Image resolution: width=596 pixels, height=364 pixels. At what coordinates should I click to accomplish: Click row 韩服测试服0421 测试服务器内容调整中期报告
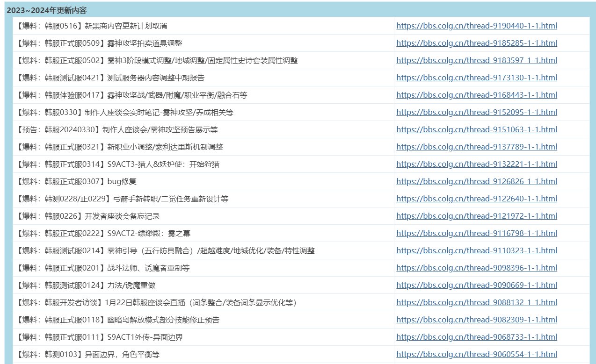coord(301,78)
